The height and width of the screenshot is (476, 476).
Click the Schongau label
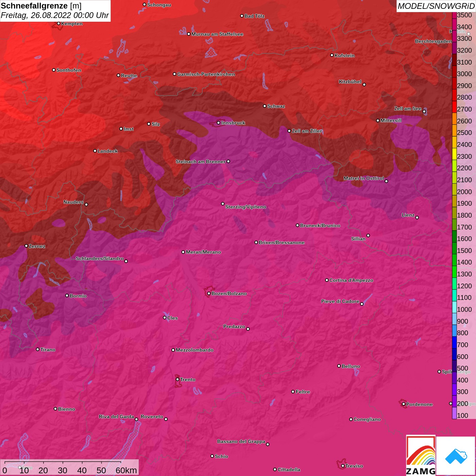[159, 5]
